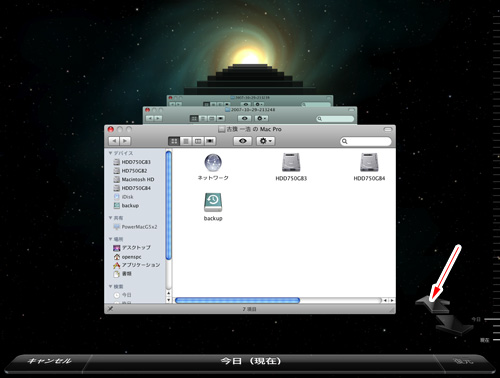Viewport: 500px width, 378px height.
Task: Click the Quick Look eye button in front window
Action: coord(243,141)
